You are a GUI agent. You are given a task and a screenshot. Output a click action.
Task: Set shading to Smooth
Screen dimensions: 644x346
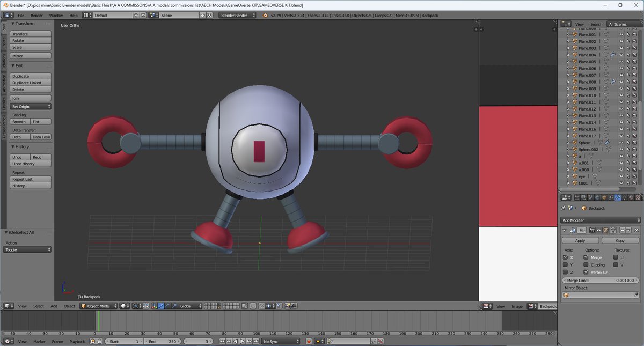[x=20, y=122]
